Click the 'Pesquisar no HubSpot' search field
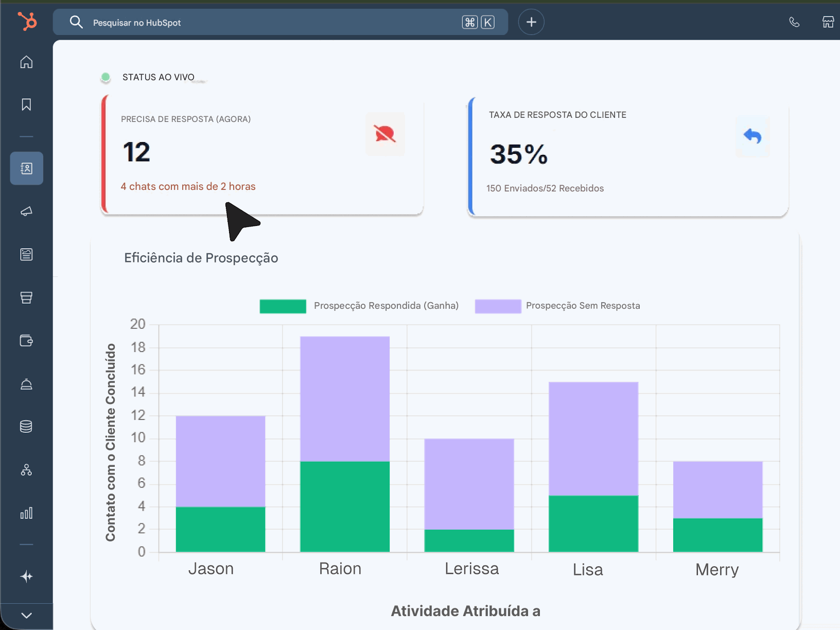The width and height of the screenshot is (840, 630). pos(257,22)
